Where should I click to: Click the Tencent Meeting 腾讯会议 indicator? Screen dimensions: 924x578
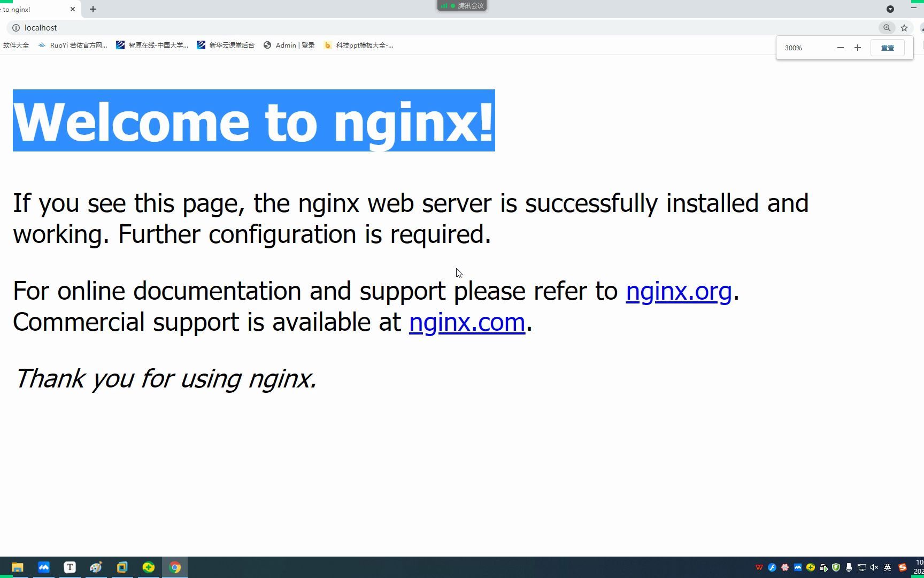click(462, 6)
